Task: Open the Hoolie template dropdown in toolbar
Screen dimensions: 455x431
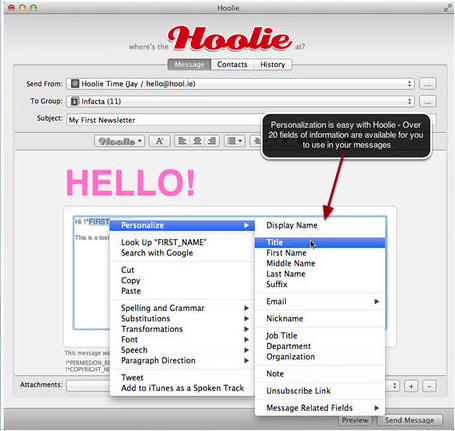Action: pos(119,141)
